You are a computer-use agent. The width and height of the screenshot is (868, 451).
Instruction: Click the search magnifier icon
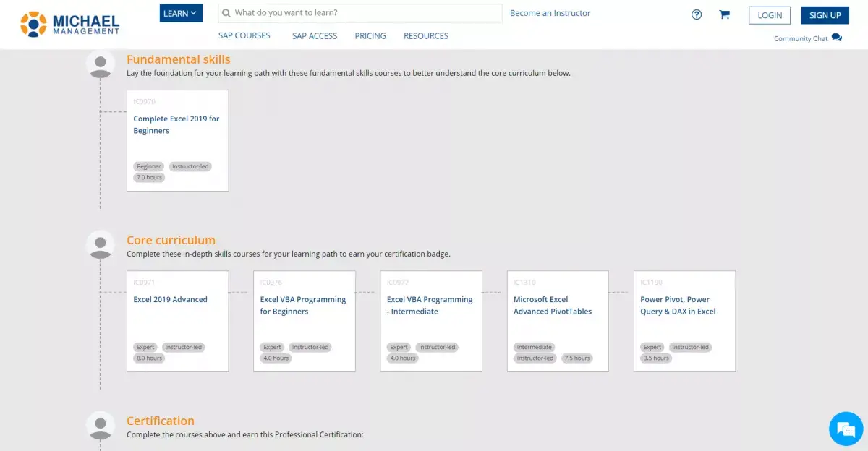[226, 13]
